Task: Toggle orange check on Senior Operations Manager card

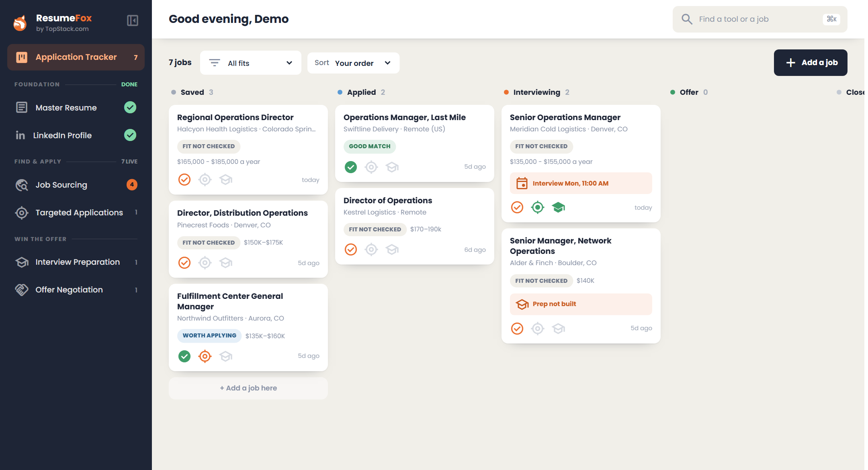Action: [517, 207]
